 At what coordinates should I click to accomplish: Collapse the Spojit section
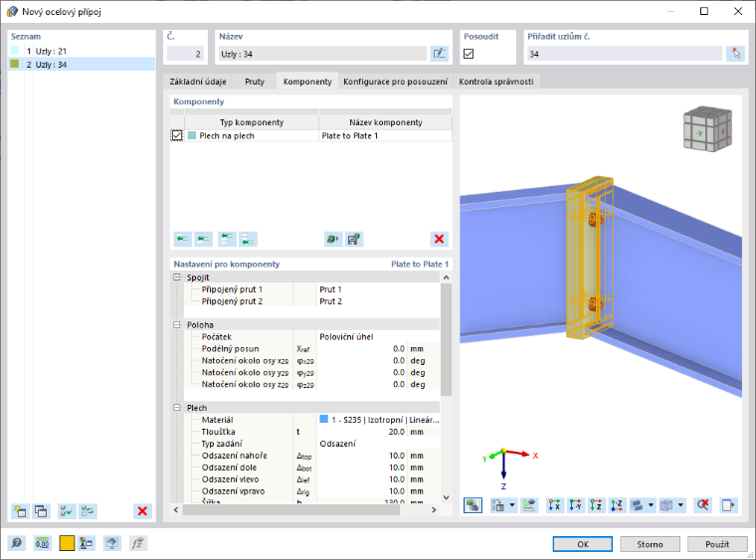pos(177,278)
